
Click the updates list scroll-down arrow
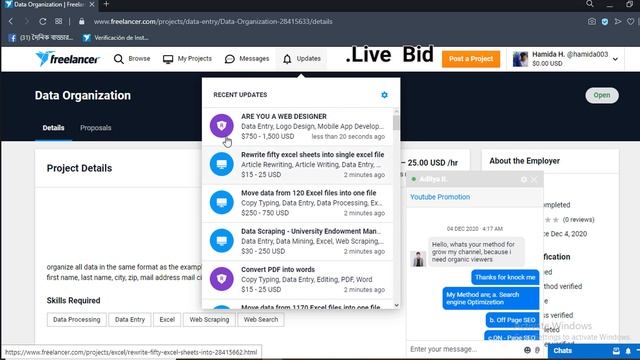click(396, 305)
